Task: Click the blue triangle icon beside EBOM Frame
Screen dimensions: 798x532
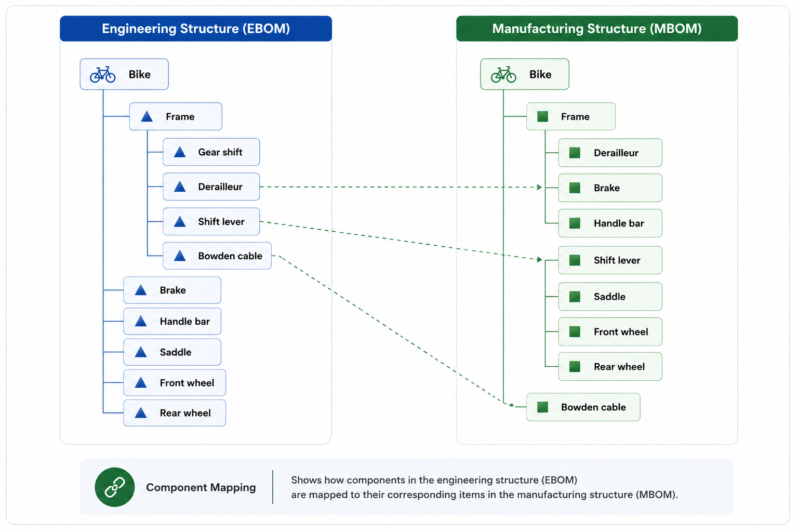Action: point(147,116)
